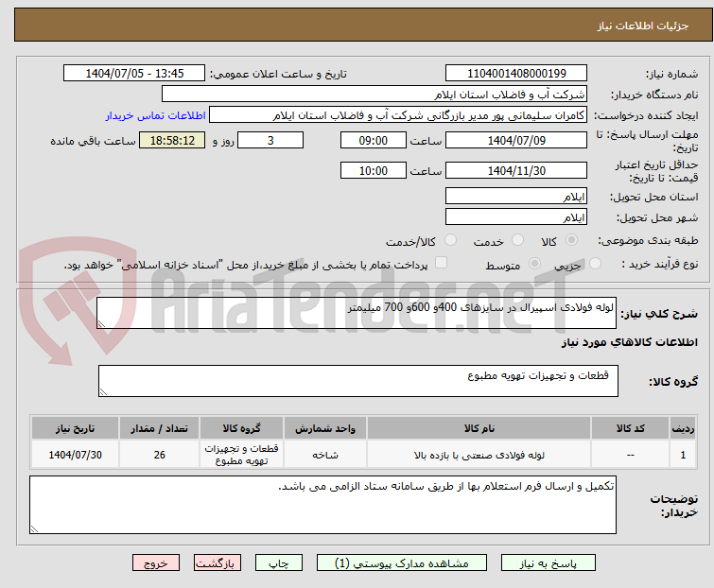
Task: Click the remaining time countdown field 18:58:12
Action: point(171,141)
